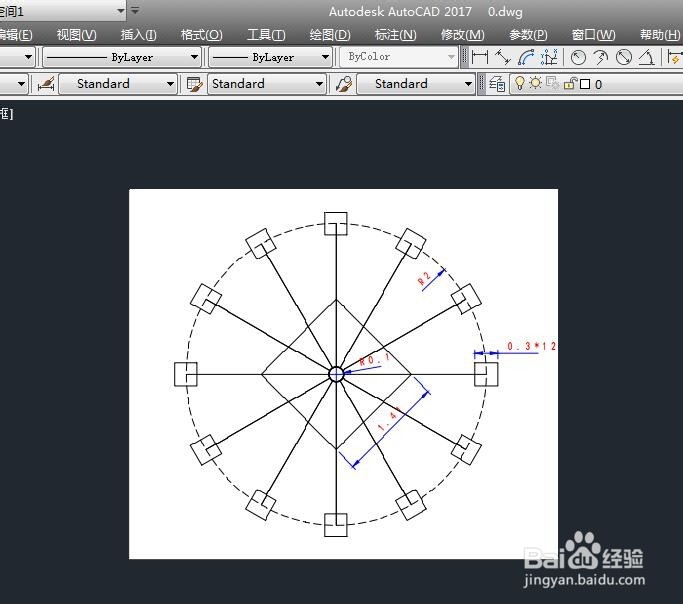Select the top square on circle
The image size is (683, 604).
[x=336, y=223]
